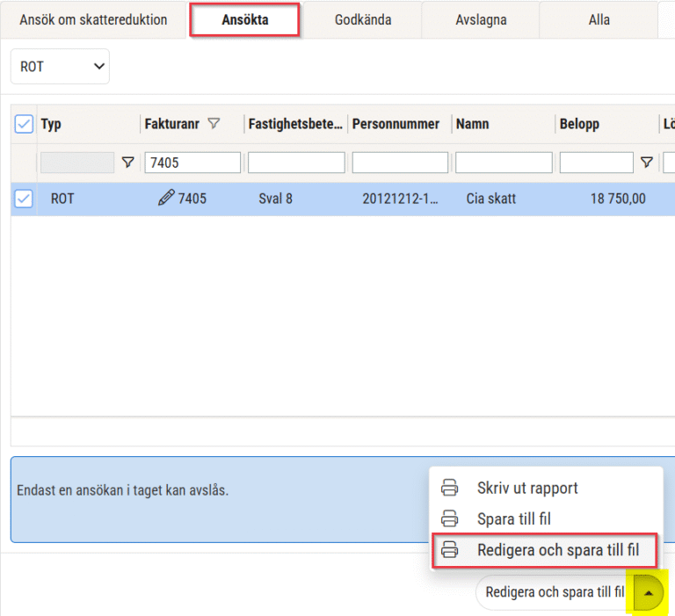The image size is (675, 616).
Task: Choose Skriv ut rapport from the menu
Action: [527, 488]
